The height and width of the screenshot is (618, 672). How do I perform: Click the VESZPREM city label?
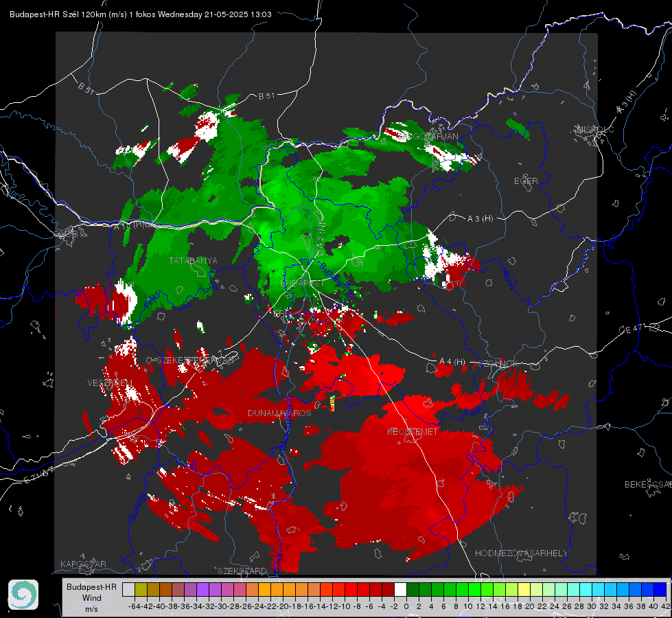tap(110, 383)
